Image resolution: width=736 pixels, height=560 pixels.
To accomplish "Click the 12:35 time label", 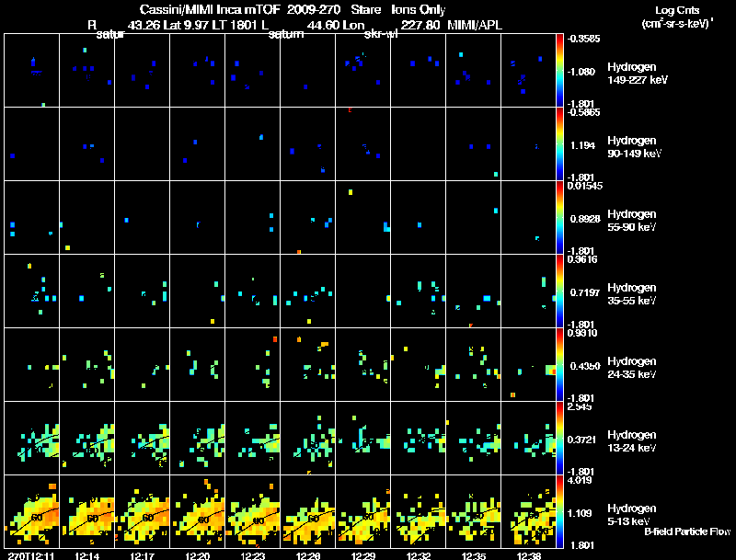I will (473, 555).
